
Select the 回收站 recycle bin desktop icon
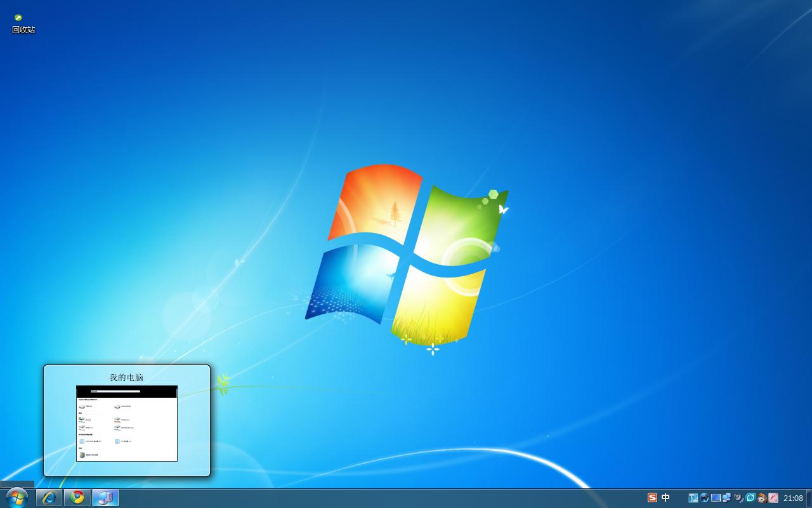click(x=23, y=23)
